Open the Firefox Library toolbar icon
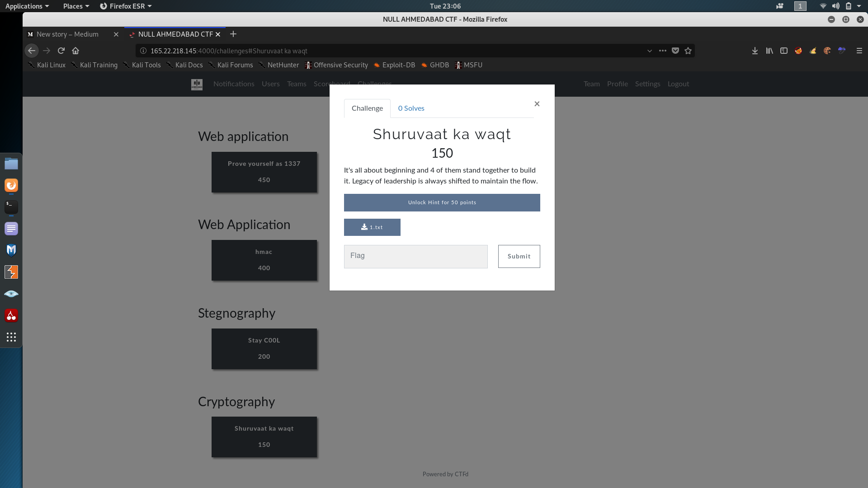The image size is (868, 488). (769, 51)
